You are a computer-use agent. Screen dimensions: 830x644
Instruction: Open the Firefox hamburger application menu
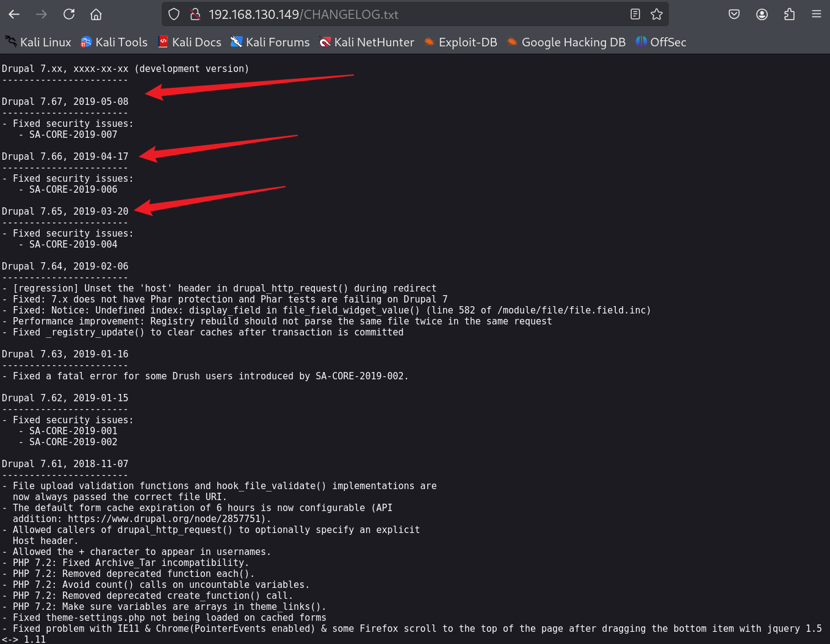[817, 14]
